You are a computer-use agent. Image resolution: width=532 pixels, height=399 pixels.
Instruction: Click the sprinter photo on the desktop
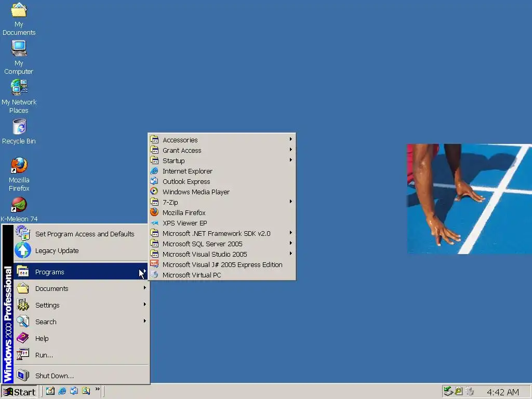tap(469, 199)
